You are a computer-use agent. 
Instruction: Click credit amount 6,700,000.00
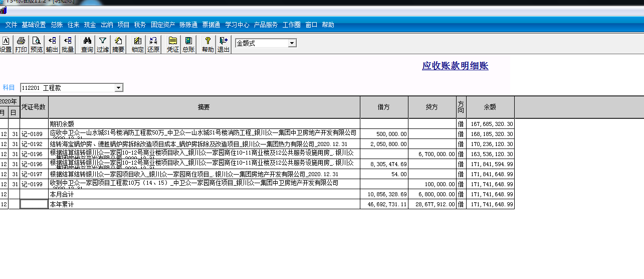(437, 154)
